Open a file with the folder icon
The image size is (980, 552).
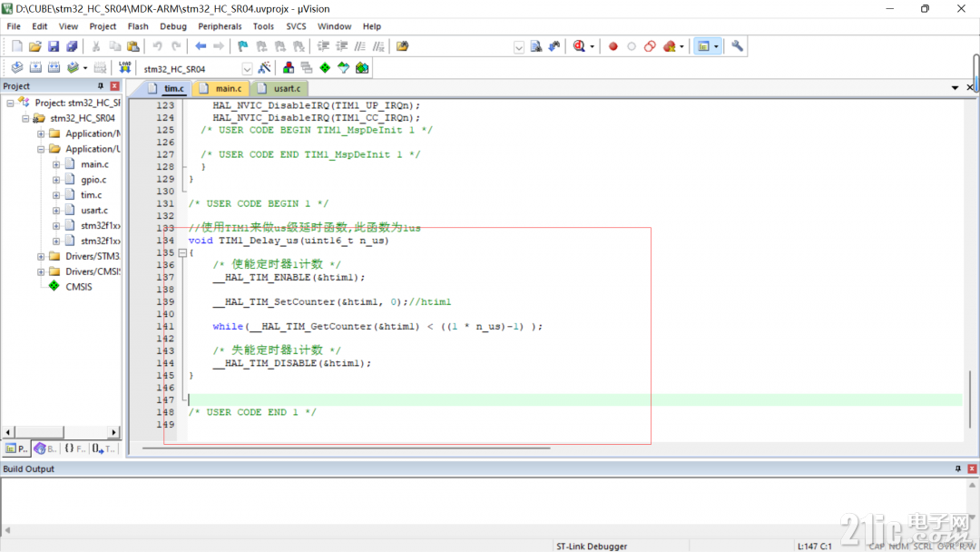click(x=35, y=46)
